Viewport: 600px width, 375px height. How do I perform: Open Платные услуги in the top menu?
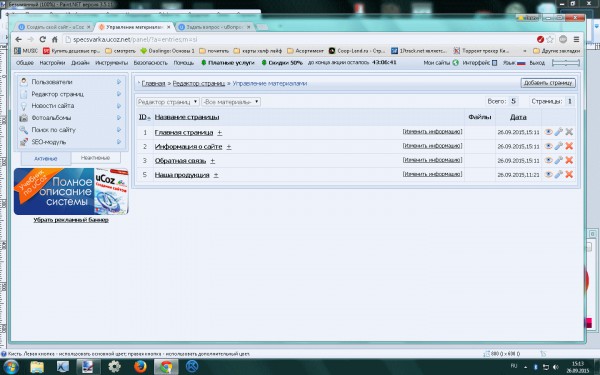click(x=227, y=62)
